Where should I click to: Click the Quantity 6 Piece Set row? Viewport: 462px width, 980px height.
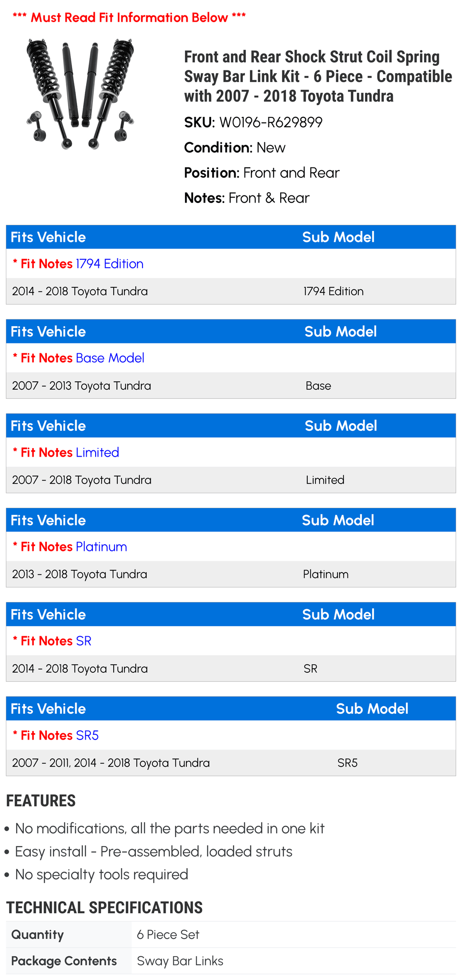[x=231, y=934]
